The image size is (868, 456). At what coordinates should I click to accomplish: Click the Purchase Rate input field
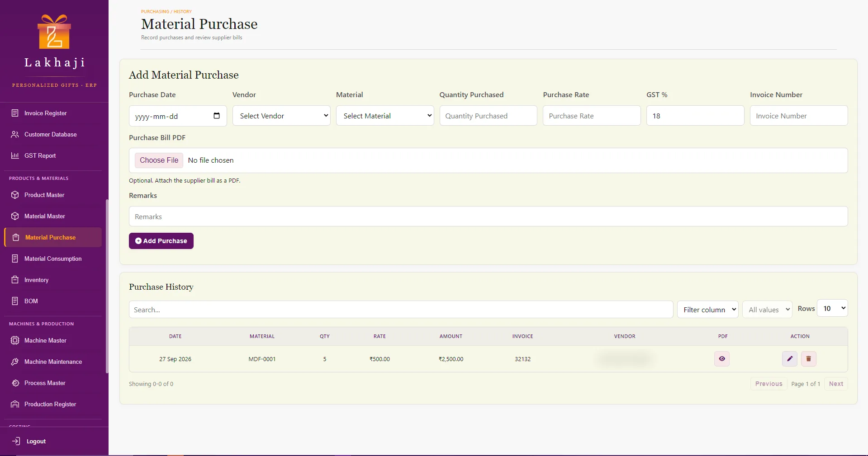(x=592, y=116)
